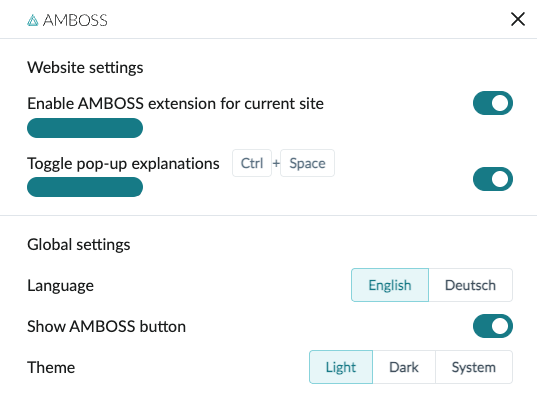Toggle pop-up explanations switch
537x393 pixels.
(x=493, y=179)
